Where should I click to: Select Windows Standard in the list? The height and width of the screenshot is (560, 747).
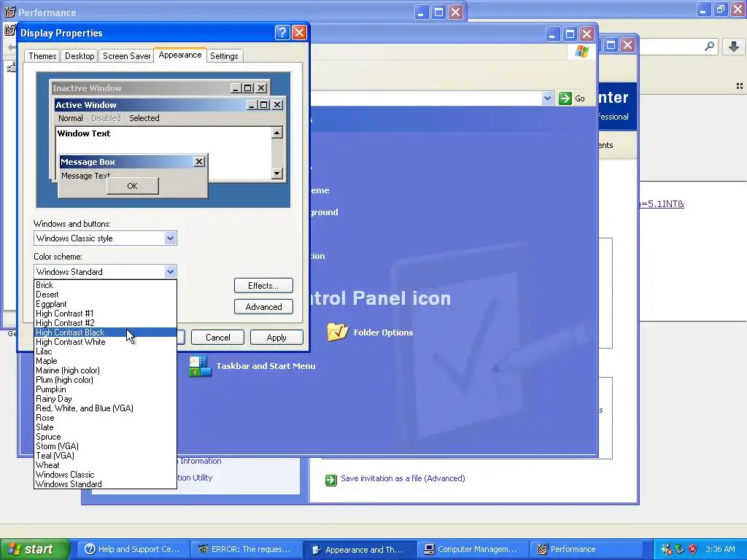(105, 484)
